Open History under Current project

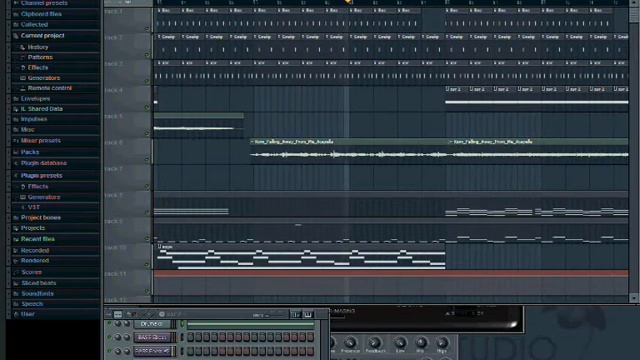pyautogui.click(x=38, y=47)
